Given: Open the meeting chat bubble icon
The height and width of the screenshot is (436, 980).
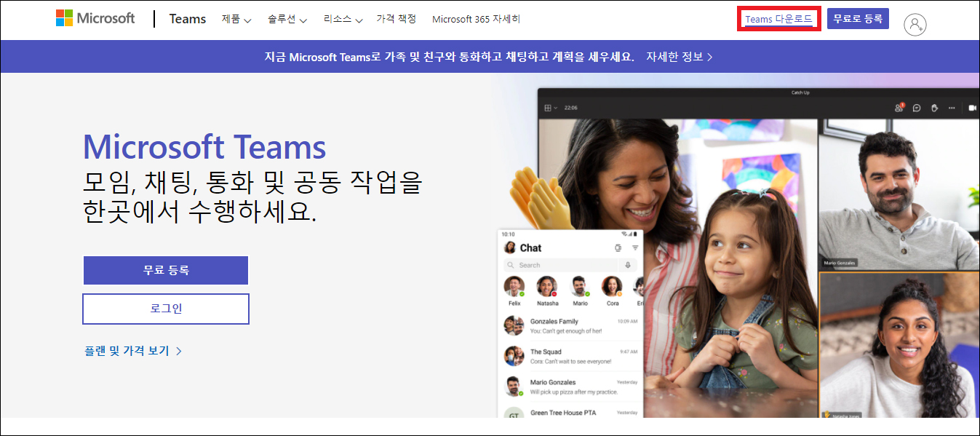Looking at the screenshot, I should (x=917, y=108).
